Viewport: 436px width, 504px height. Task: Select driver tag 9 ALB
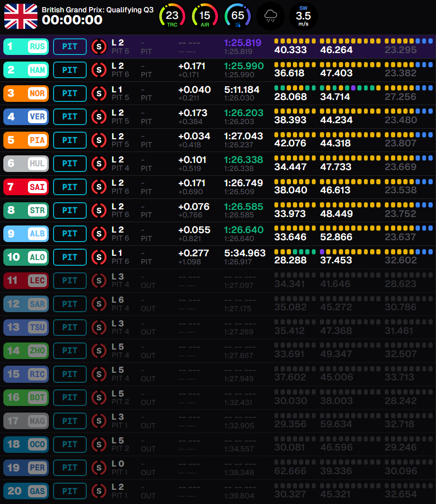click(x=26, y=234)
